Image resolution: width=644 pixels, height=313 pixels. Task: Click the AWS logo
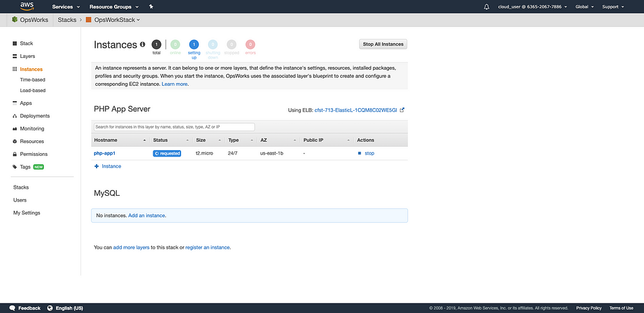pos(26,6)
